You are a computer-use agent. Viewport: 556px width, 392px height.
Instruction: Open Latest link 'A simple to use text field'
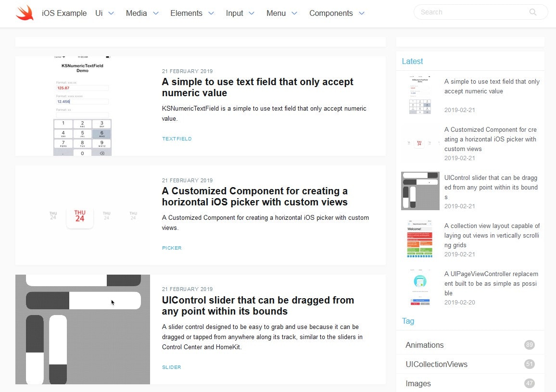492,86
